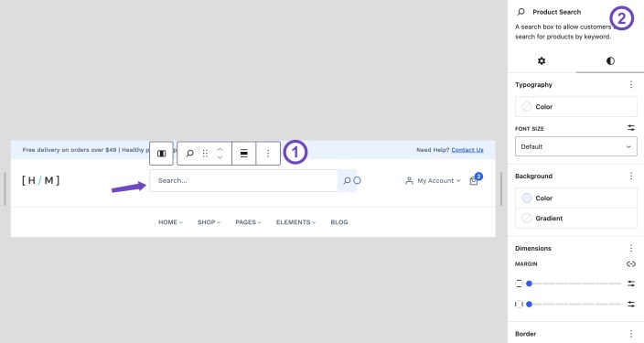The height and width of the screenshot is (343, 644).
Task: Open the BLOG navigation item
Action: (339, 222)
